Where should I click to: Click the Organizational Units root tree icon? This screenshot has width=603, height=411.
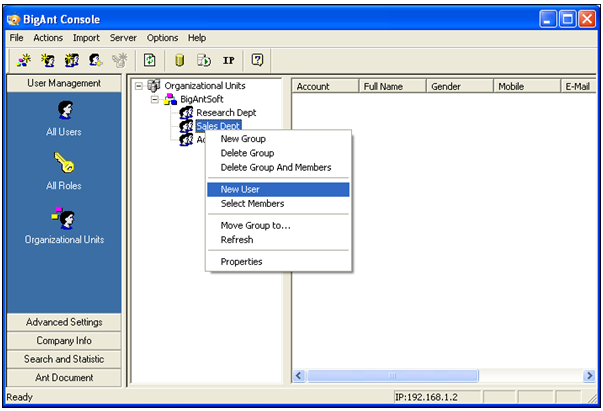tap(154, 85)
